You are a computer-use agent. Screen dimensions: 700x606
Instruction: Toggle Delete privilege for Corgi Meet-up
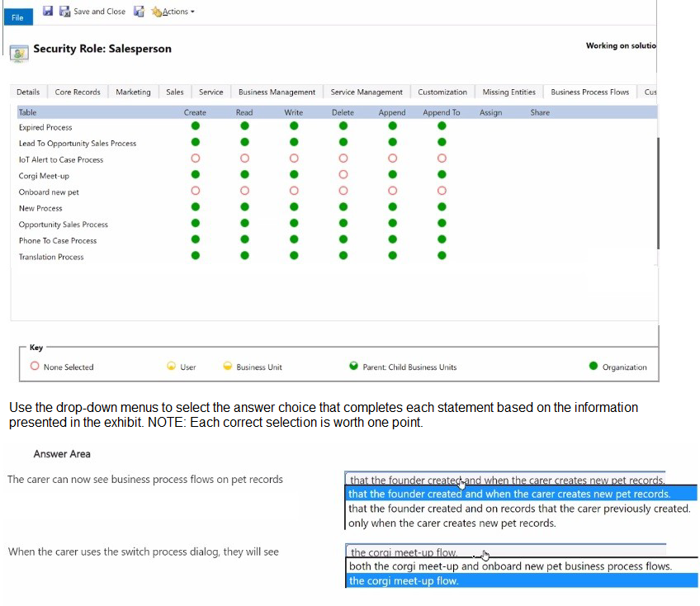[343, 175]
